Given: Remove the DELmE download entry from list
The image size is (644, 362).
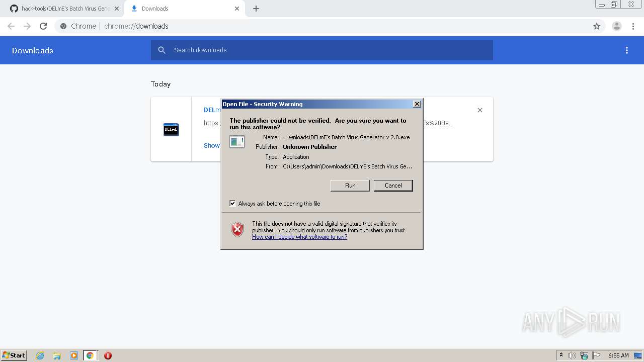Looking at the screenshot, I should [480, 110].
